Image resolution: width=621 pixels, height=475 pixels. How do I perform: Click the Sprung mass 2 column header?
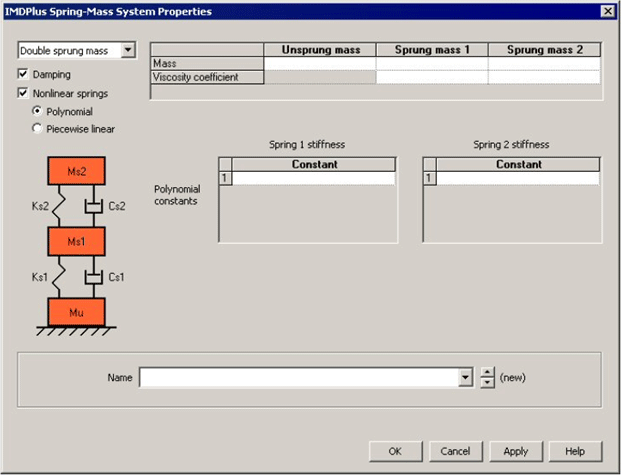point(545,50)
